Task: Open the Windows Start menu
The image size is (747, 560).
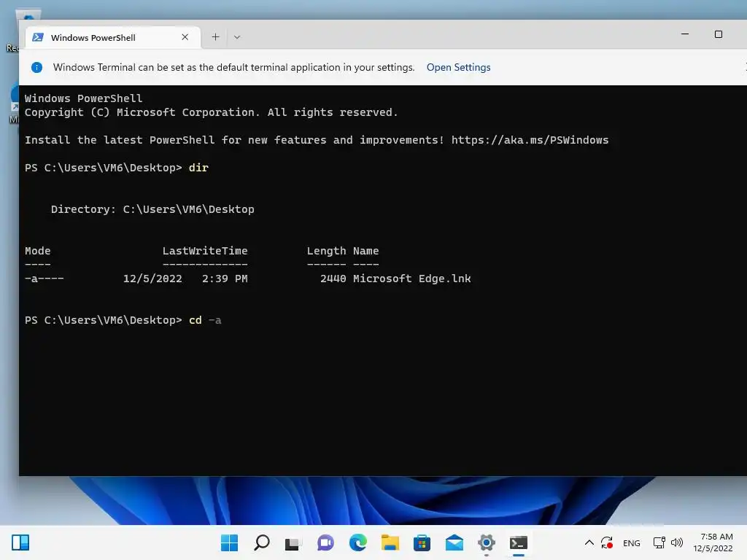Action: (229, 542)
